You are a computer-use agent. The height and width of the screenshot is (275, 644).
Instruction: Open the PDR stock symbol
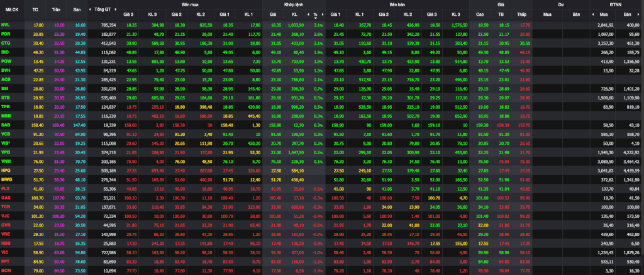pyautogui.click(x=6, y=34)
